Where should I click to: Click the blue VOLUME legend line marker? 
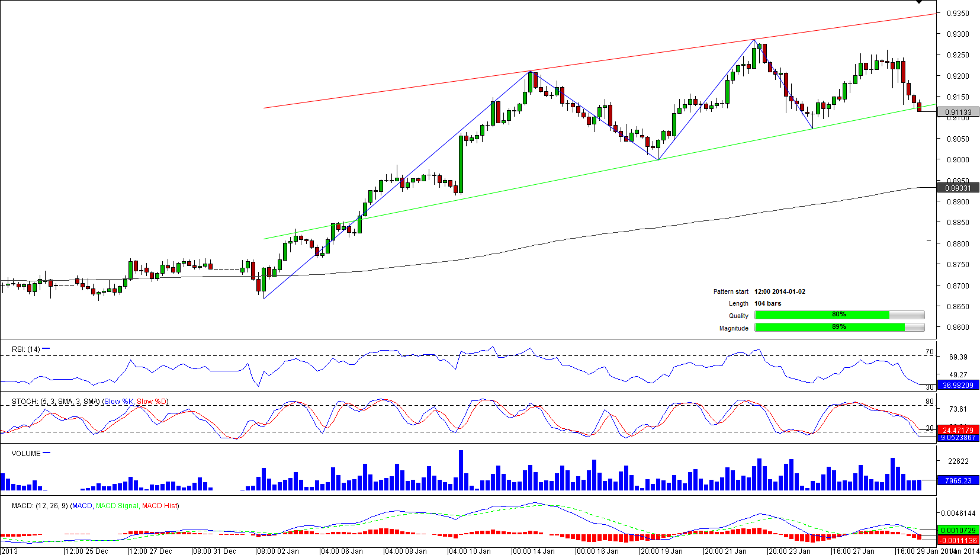point(47,453)
